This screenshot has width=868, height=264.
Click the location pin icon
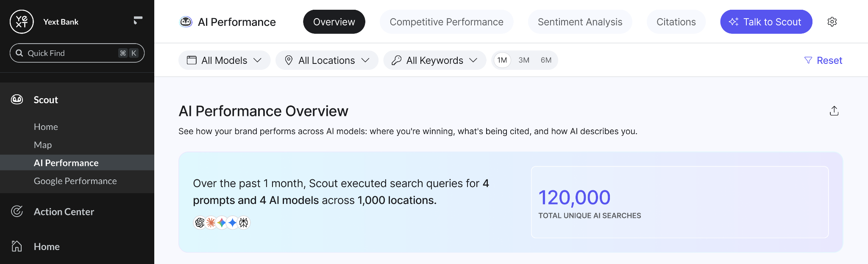coord(289,60)
